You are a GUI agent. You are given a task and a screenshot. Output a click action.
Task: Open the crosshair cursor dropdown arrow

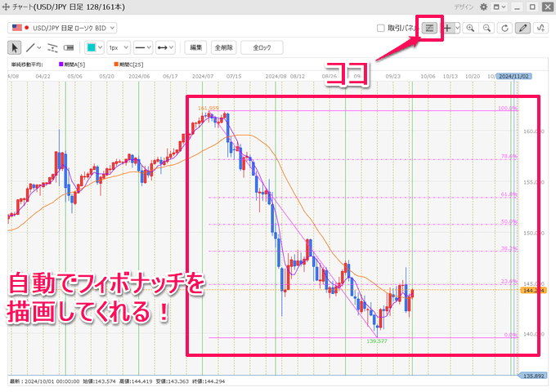pos(457,28)
